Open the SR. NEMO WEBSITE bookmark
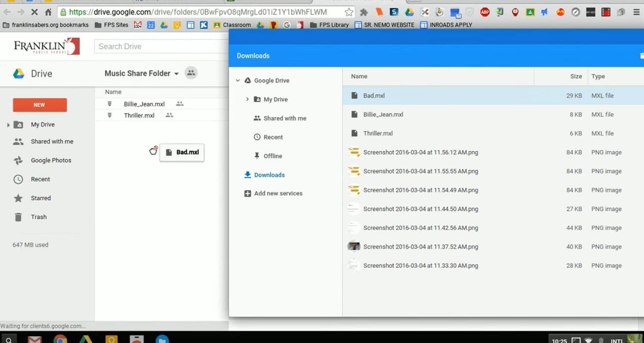The width and height of the screenshot is (644, 343). click(x=384, y=25)
